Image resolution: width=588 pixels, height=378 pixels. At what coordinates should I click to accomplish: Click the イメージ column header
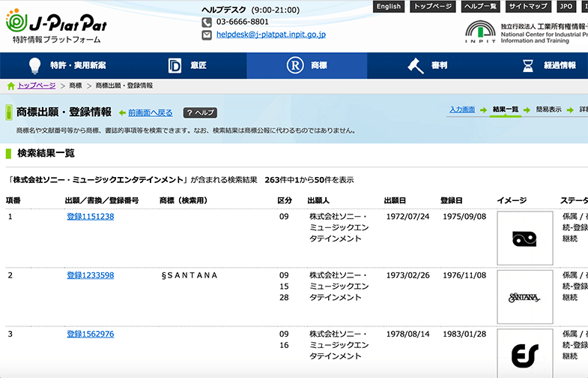[x=512, y=200]
